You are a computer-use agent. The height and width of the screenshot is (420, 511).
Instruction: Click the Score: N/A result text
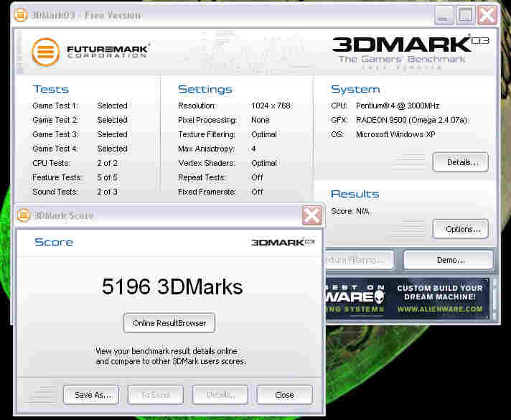tap(350, 211)
